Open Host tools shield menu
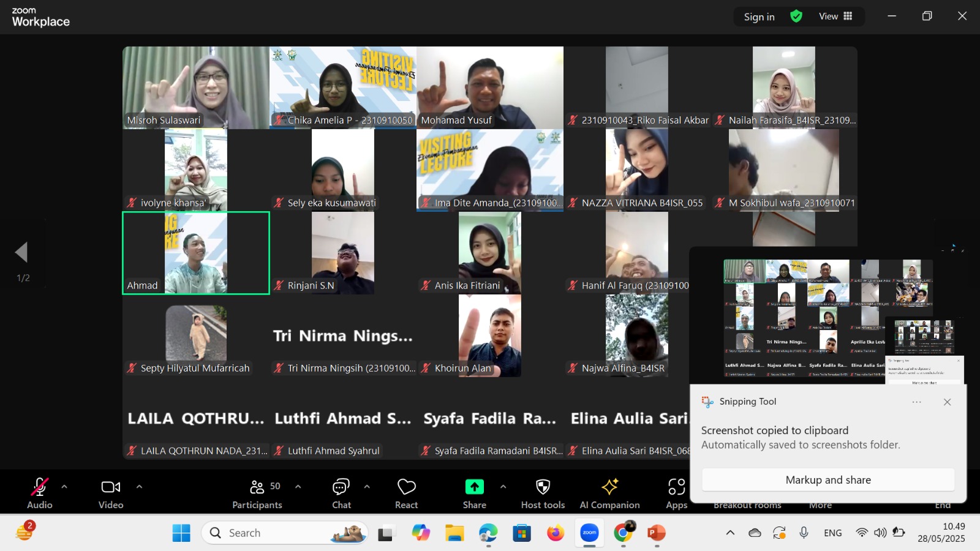980x551 pixels. (x=543, y=493)
